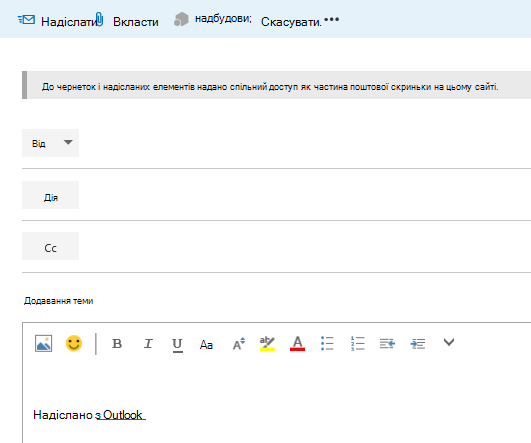Open the font size control
This screenshot has height=443, width=531.
click(239, 344)
